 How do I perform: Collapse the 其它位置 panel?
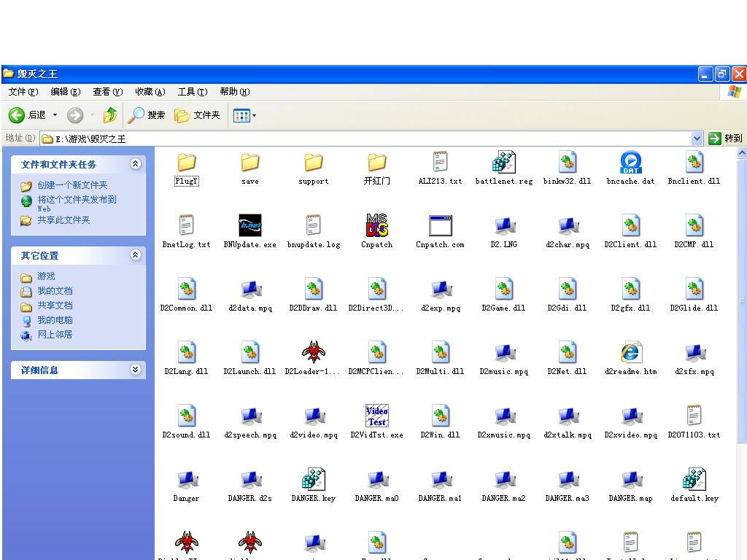[x=135, y=255]
